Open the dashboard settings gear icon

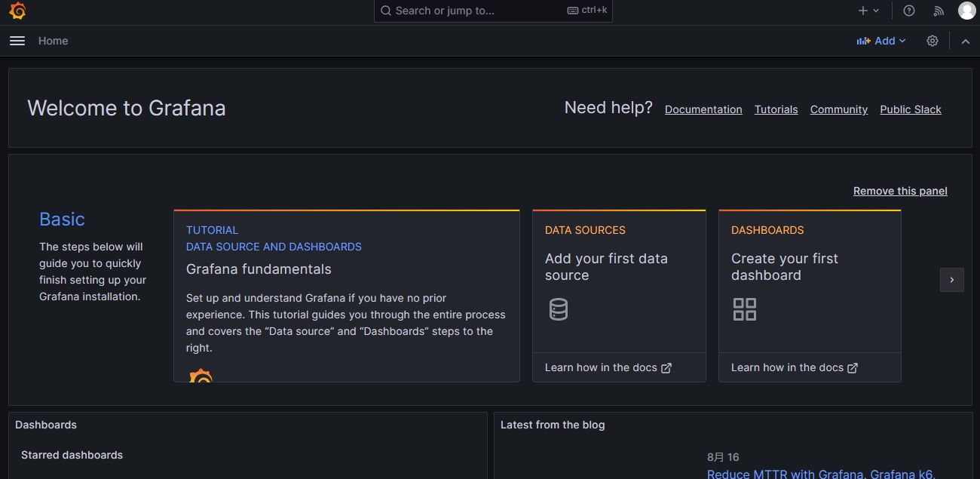933,41
